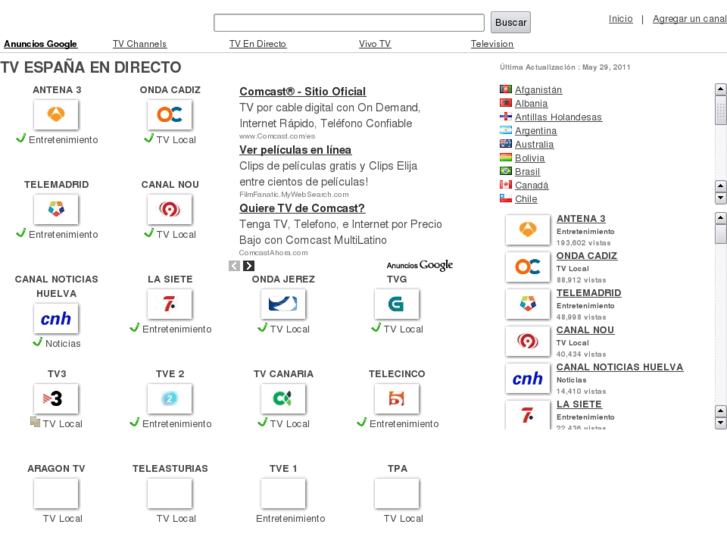Click channel list scrollbar thumb
Viewport: 727px width, 545px height.
(x=721, y=234)
